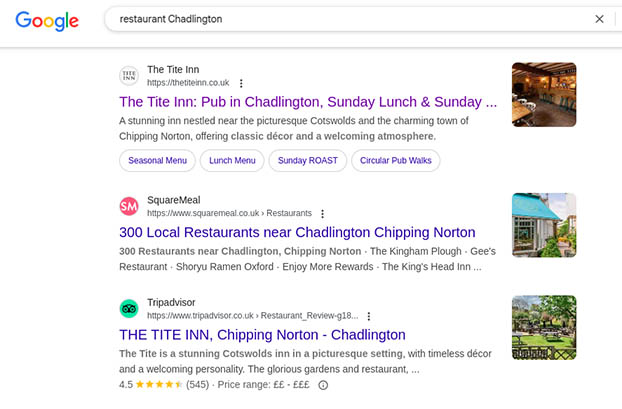The height and width of the screenshot is (409, 622).
Task: Clear the search box with X
Action: coord(599,19)
